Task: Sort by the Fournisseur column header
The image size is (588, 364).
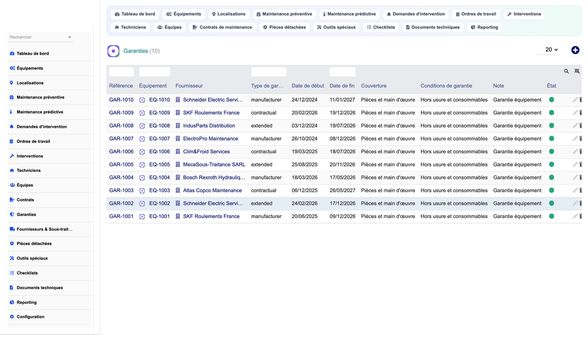Action: pos(189,86)
